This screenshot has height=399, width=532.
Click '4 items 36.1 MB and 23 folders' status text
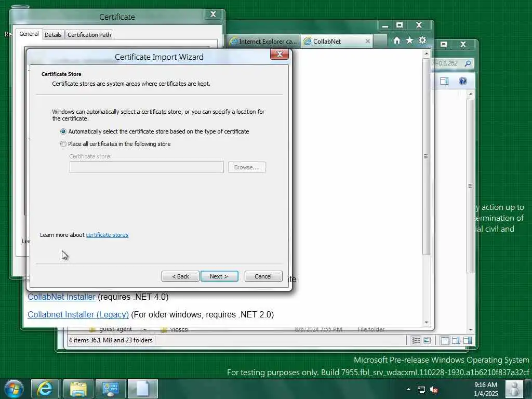[x=111, y=340]
